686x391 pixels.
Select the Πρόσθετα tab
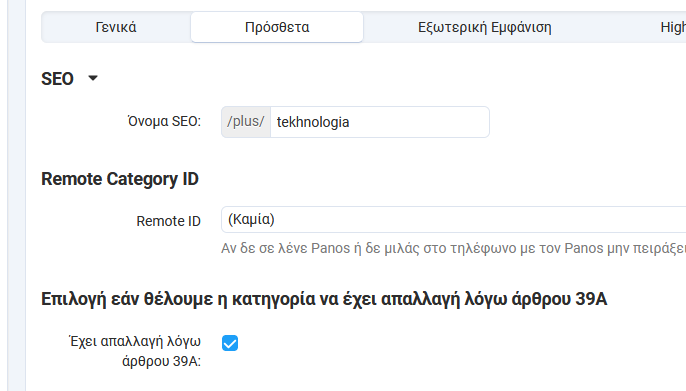point(277,27)
